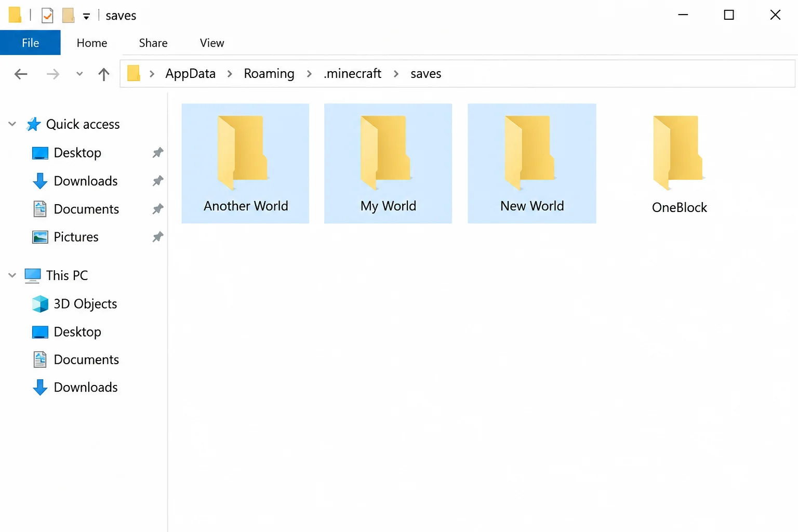Open Desktop under This PC
This screenshot has height=532, width=798.
point(67,332)
